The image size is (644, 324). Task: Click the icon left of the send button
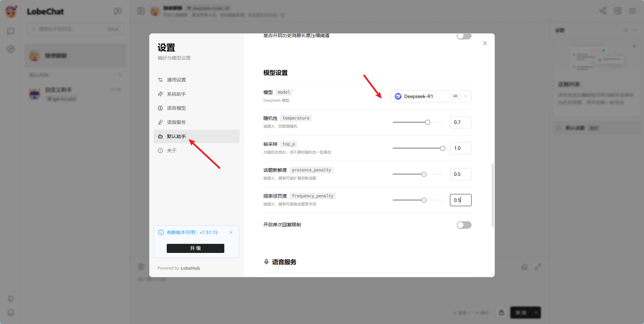tap(502, 313)
